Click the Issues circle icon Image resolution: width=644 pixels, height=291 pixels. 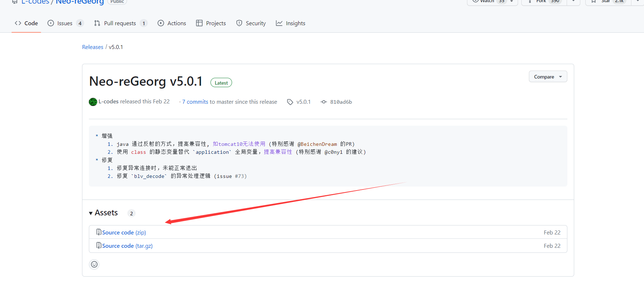(51, 23)
